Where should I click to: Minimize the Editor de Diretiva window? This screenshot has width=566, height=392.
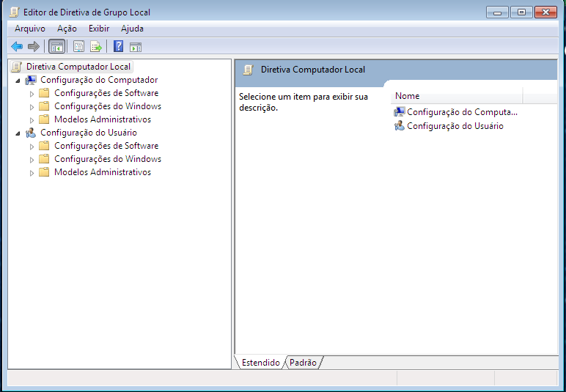497,12
